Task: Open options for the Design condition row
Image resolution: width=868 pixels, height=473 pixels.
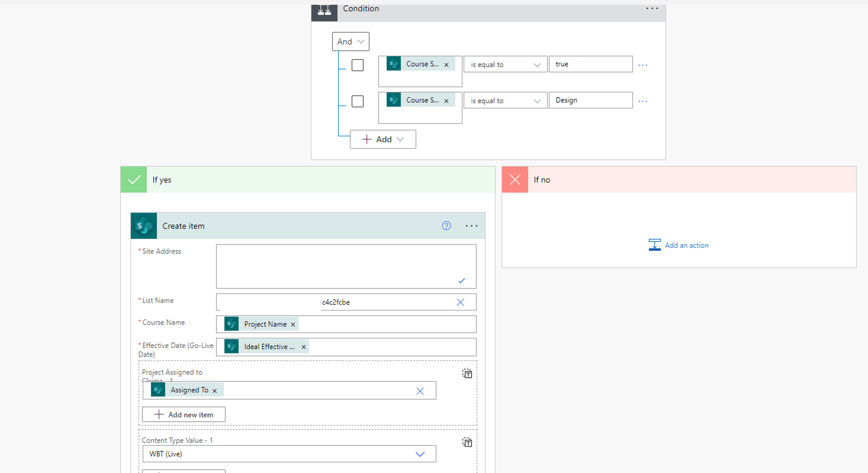Action: [643, 101]
